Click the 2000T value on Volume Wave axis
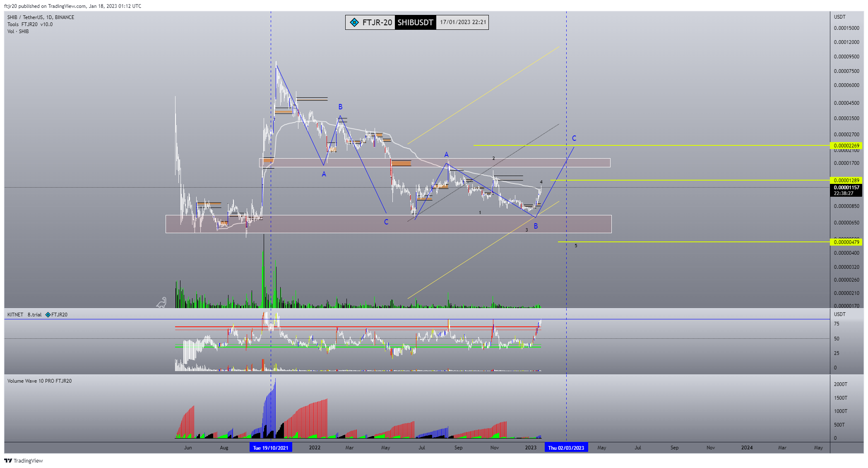This screenshot has height=468, width=868. pos(841,384)
